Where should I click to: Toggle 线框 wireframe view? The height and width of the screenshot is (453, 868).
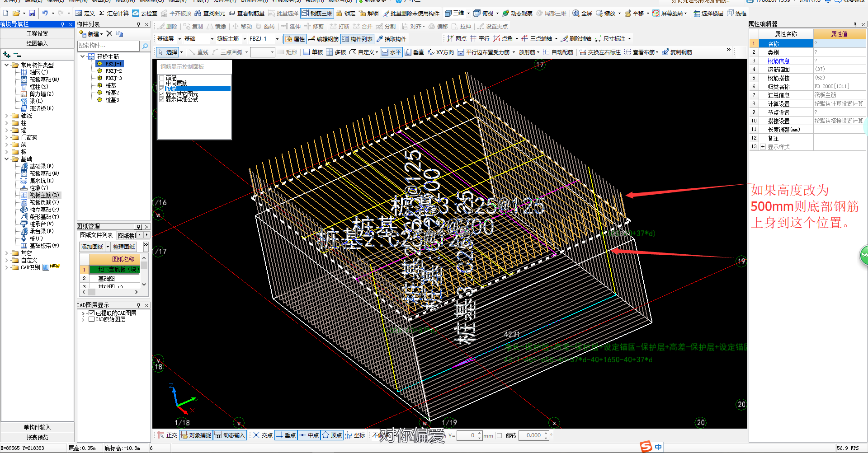(x=736, y=13)
